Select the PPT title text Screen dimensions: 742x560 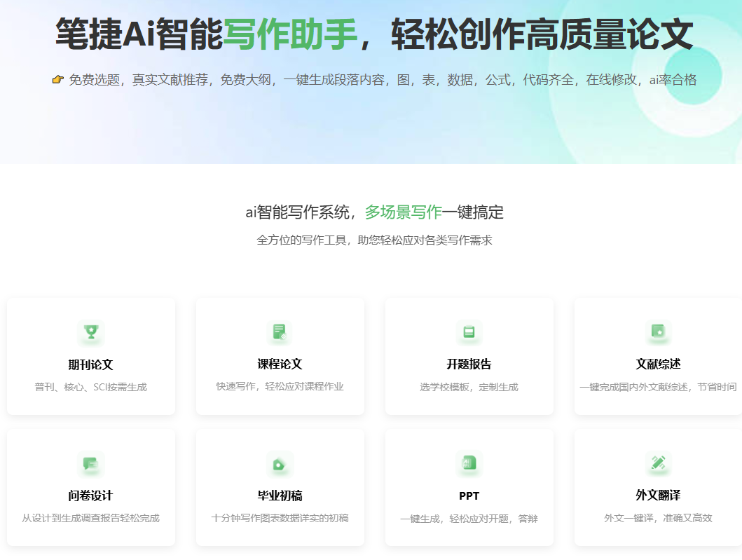(x=469, y=496)
